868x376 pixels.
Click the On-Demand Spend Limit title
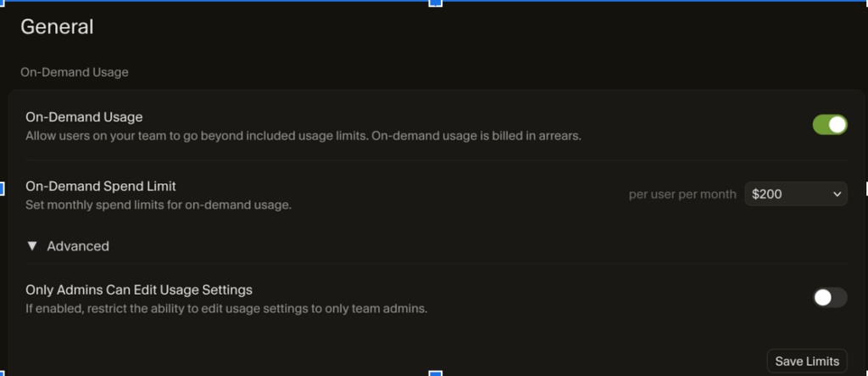point(101,186)
